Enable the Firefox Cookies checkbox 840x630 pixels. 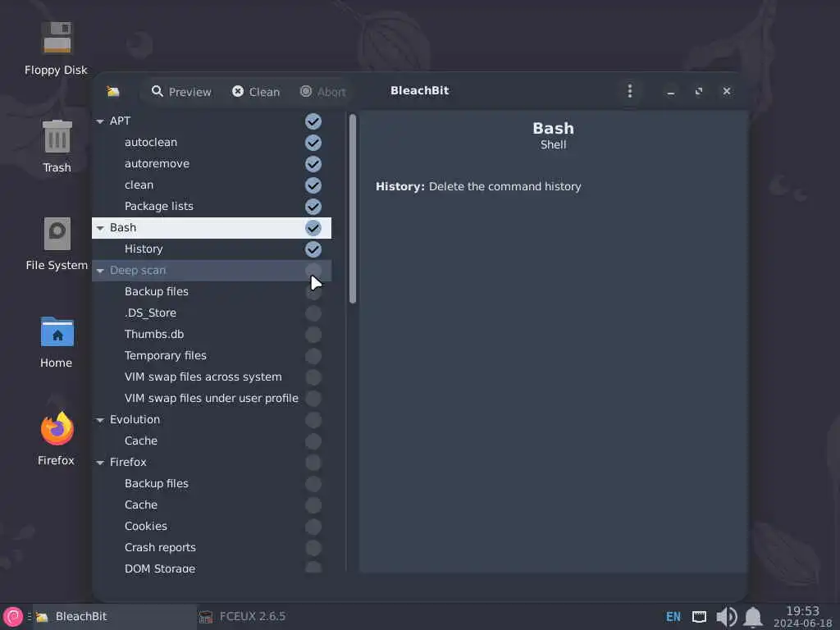tap(313, 527)
